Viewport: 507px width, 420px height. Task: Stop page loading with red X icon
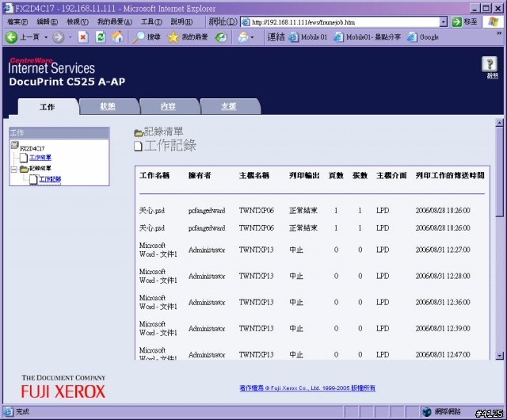(83, 37)
